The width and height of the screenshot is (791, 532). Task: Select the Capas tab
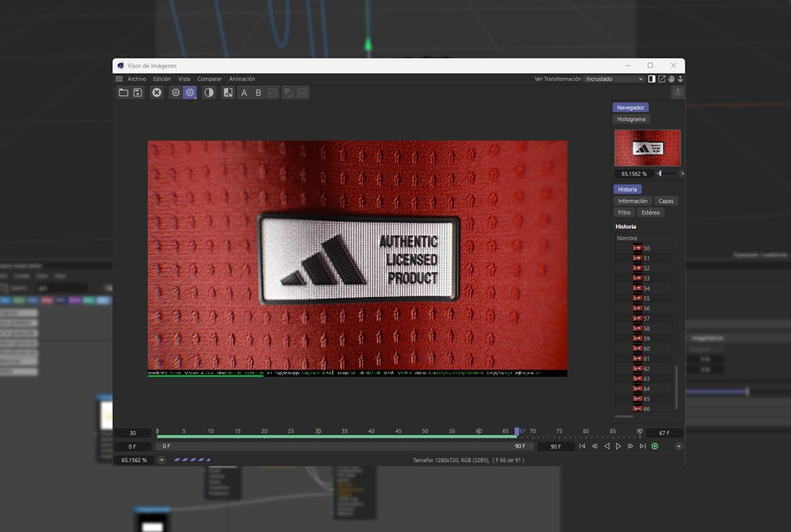666,201
